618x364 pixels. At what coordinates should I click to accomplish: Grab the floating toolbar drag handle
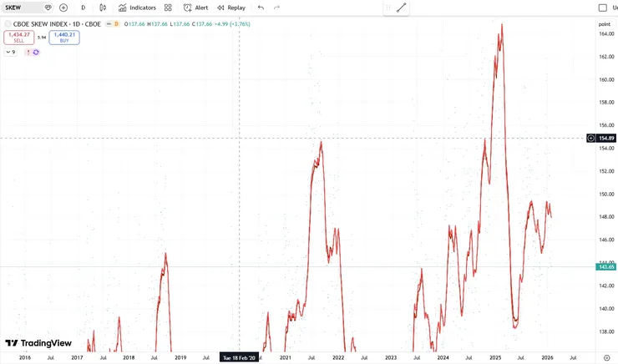coord(388,8)
